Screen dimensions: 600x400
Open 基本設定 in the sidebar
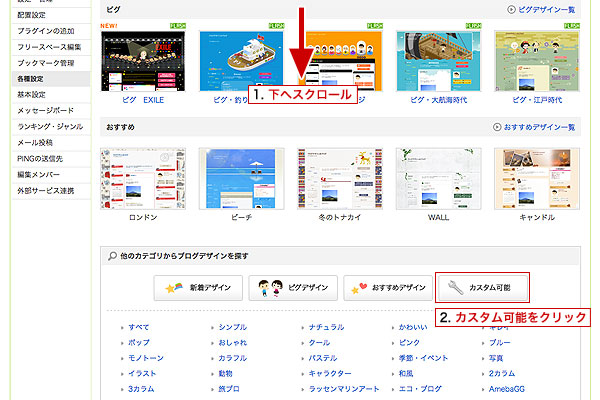(31, 95)
